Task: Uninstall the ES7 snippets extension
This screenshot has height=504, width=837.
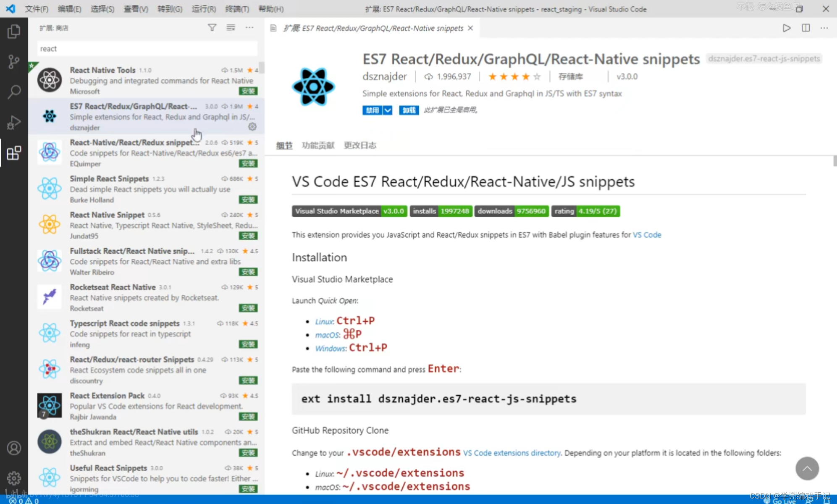Action: coord(409,110)
